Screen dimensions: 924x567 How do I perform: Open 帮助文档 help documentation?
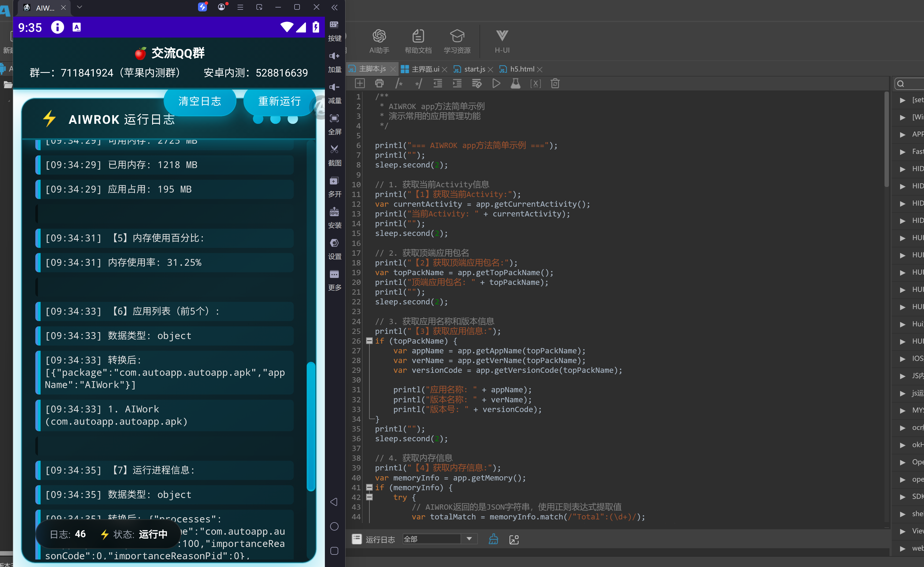[x=418, y=41]
